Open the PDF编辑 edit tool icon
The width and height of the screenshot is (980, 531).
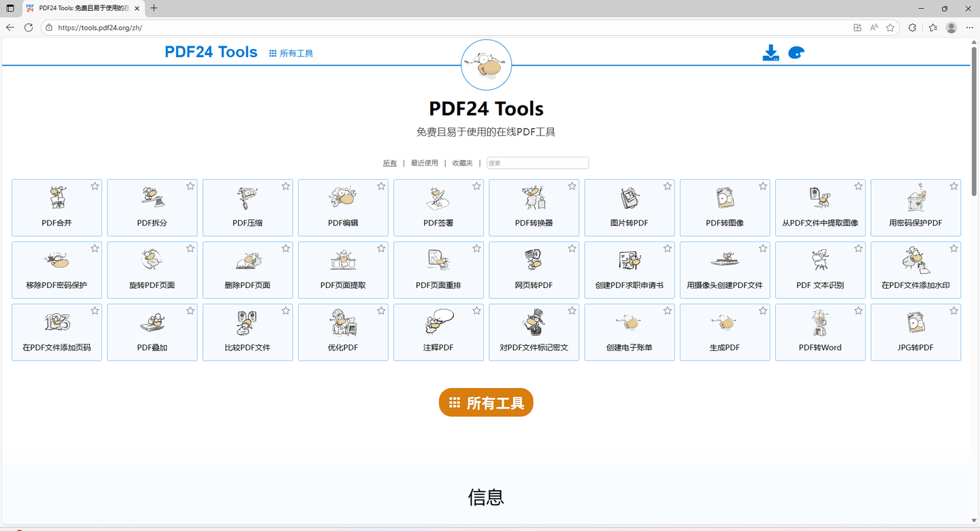[343, 197]
